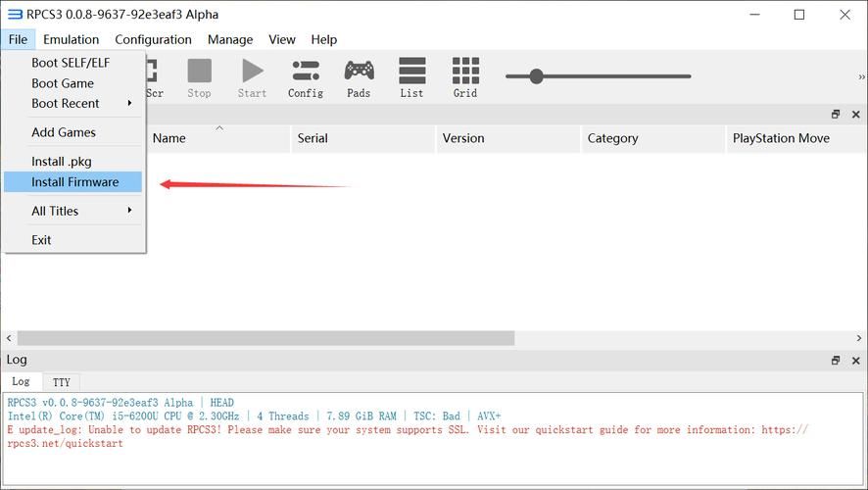Screen dimensions: 868x490
Task: Float the game list panel
Action: click(x=836, y=114)
